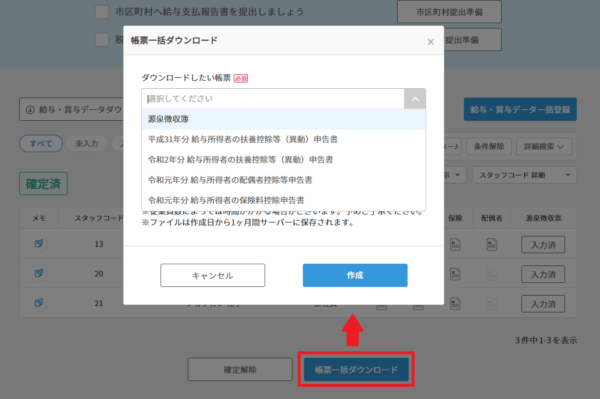Click 入力済 button for staff 21
This screenshot has height=399, width=600.
pyautogui.click(x=543, y=304)
